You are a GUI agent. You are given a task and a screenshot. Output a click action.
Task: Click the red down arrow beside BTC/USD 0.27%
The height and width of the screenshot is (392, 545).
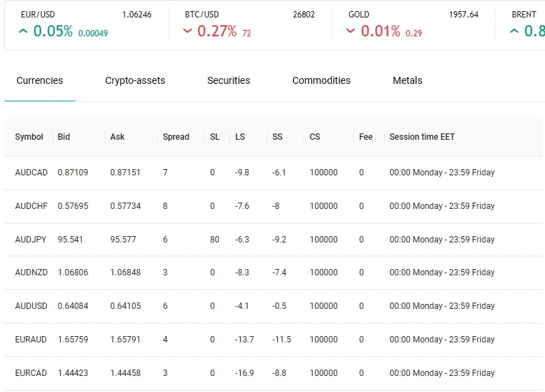point(187,31)
